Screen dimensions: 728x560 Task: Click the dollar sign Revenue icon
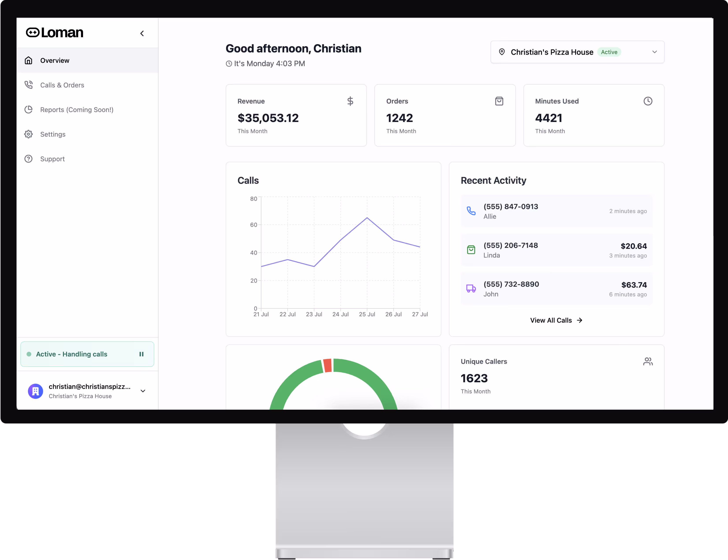pyautogui.click(x=350, y=101)
